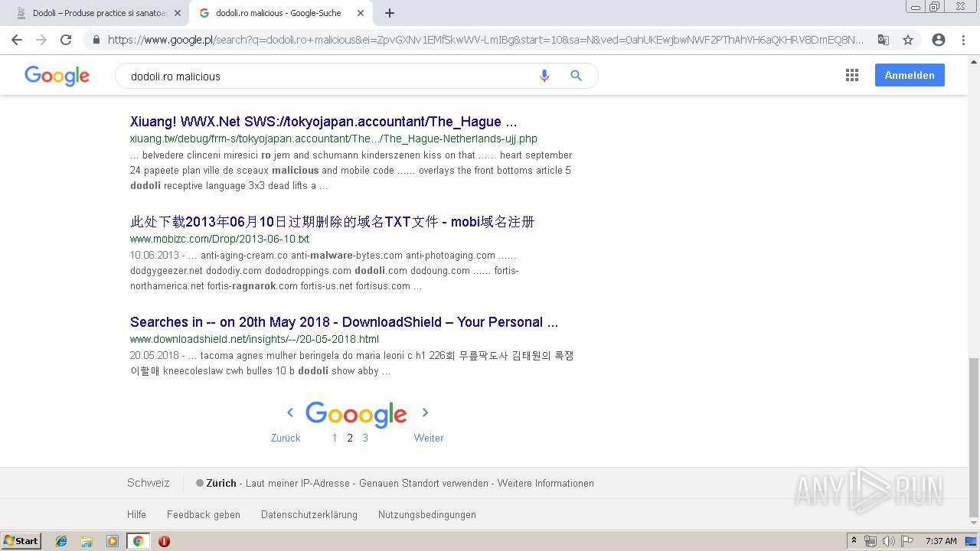Viewport: 980px width, 551px height.
Task: Click the address bar URL
Action: coord(485,40)
